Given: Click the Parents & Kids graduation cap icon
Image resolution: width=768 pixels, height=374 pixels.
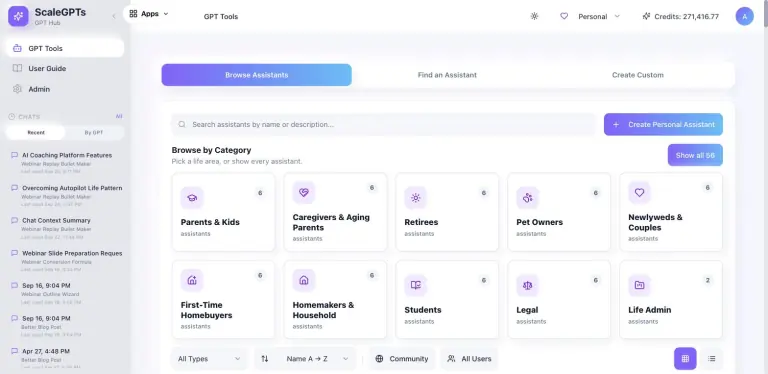Looking at the screenshot, I should (x=192, y=198).
